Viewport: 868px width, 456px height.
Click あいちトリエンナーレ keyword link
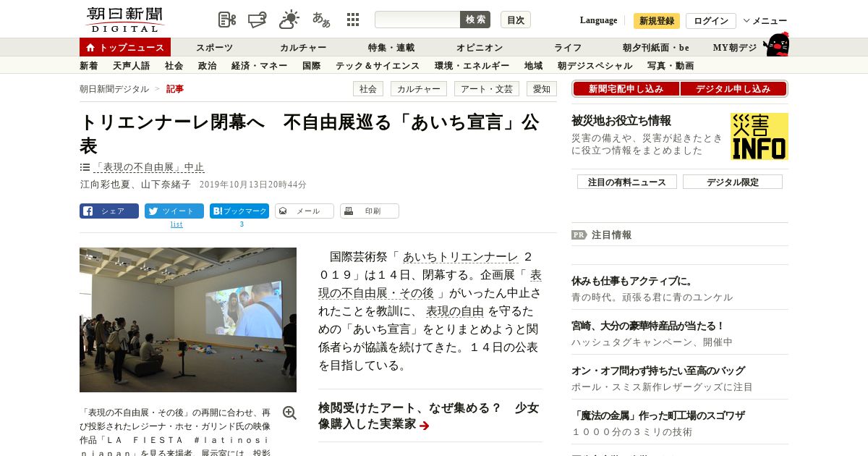[x=460, y=257]
